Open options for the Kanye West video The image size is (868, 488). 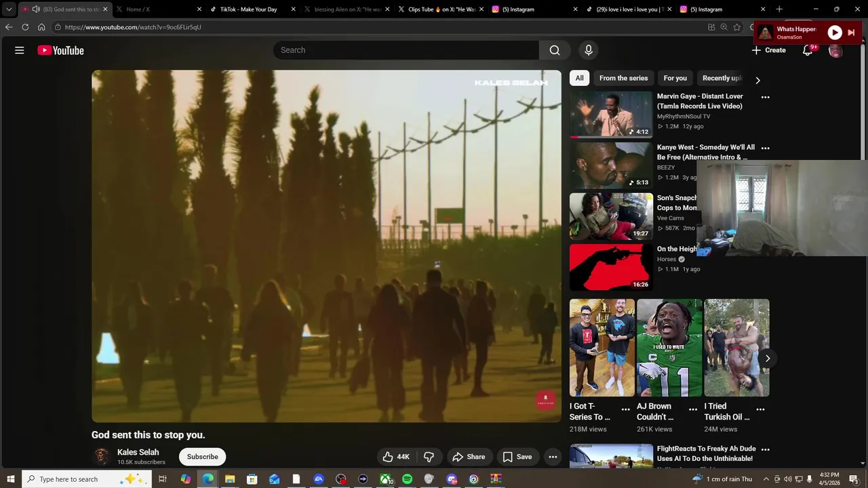(x=765, y=148)
